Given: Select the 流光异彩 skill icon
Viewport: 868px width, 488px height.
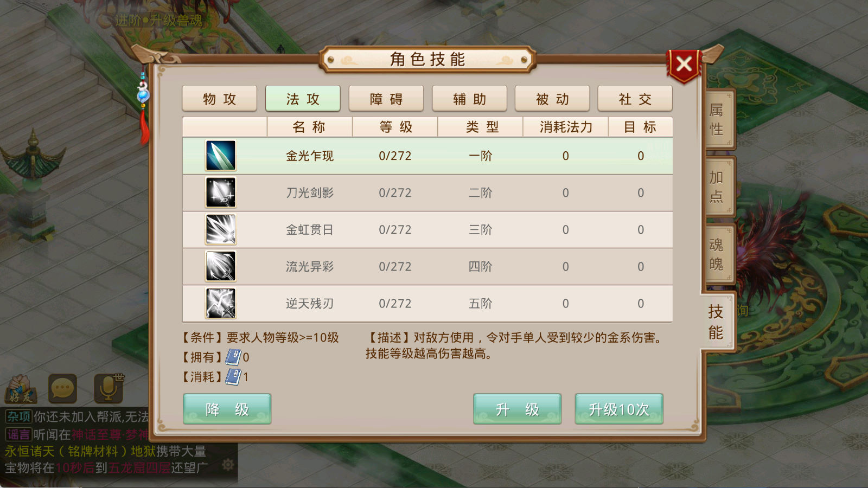Looking at the screenshot, I should tap(221, 266).
